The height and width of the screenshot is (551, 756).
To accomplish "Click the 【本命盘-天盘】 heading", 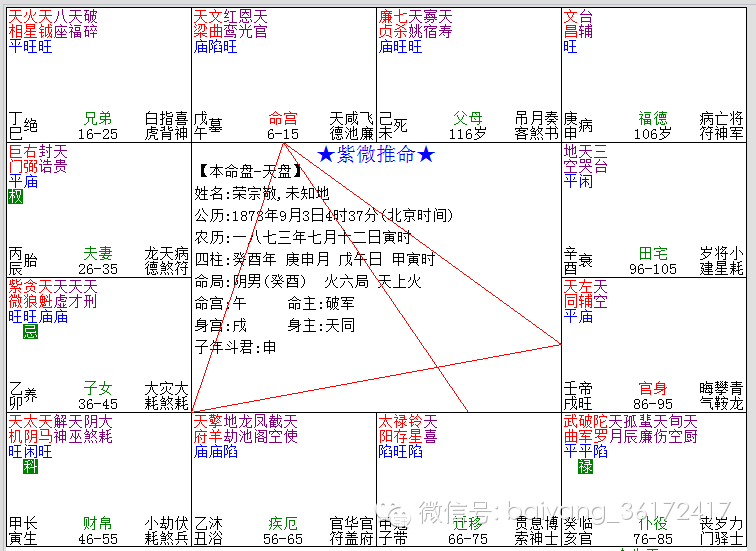I will pyautogui.click(x=249, y=171).
